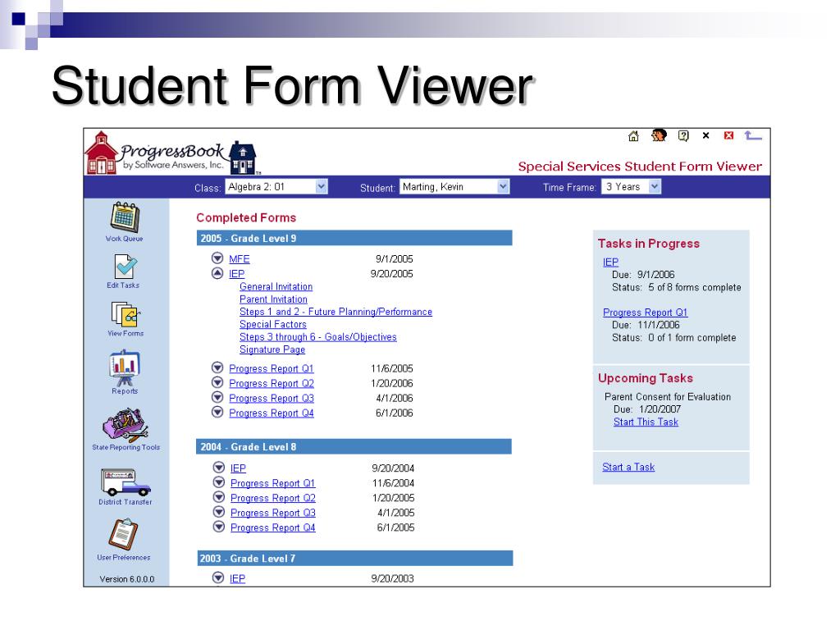Open the MFE form link

(239, 259)
